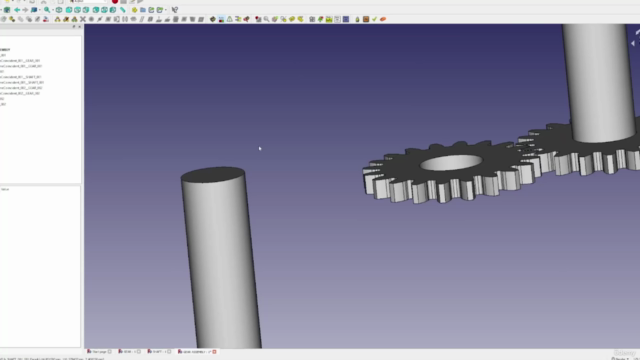The width and height of the screenshot is (640, 360).
Task: Start recording a macro with red button
Action: click(x=115, y=2)
